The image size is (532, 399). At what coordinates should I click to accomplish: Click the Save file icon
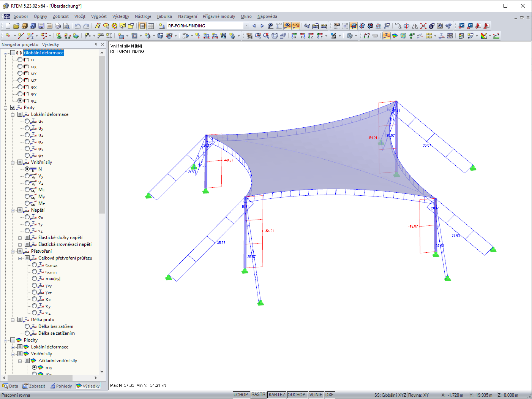point(41,26)
